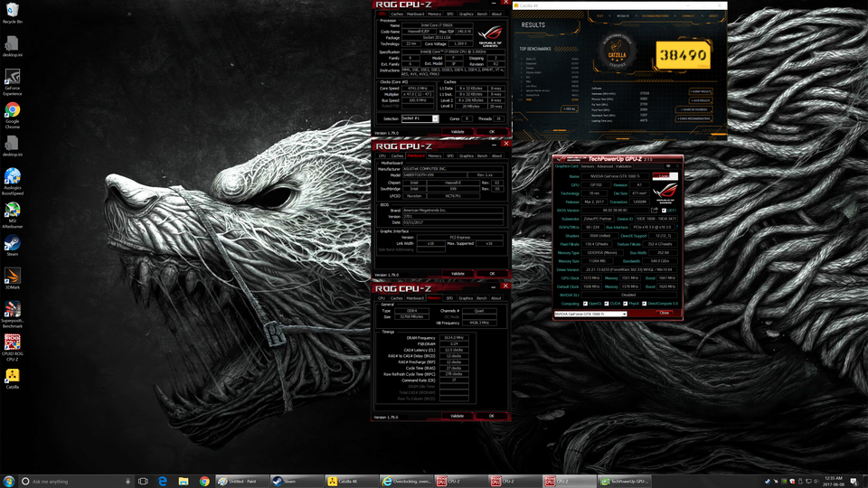Open the Windows Start menu

8,482
